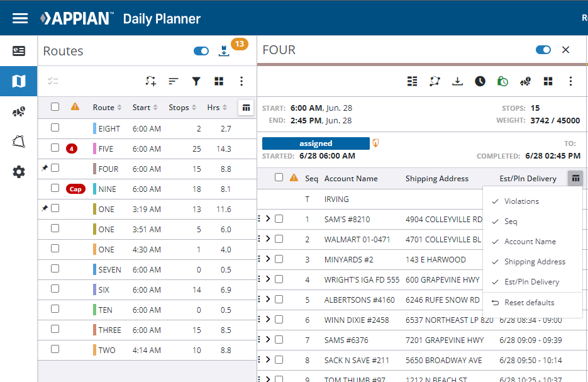Click the grid layout icon in Routes toolbar
588x382 pixels.
(219, 81)
